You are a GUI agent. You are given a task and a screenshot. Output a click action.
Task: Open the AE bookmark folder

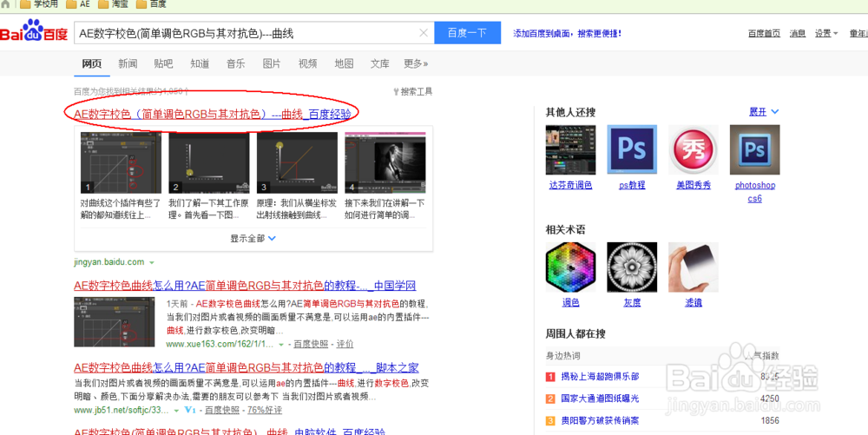click(77, 4)
